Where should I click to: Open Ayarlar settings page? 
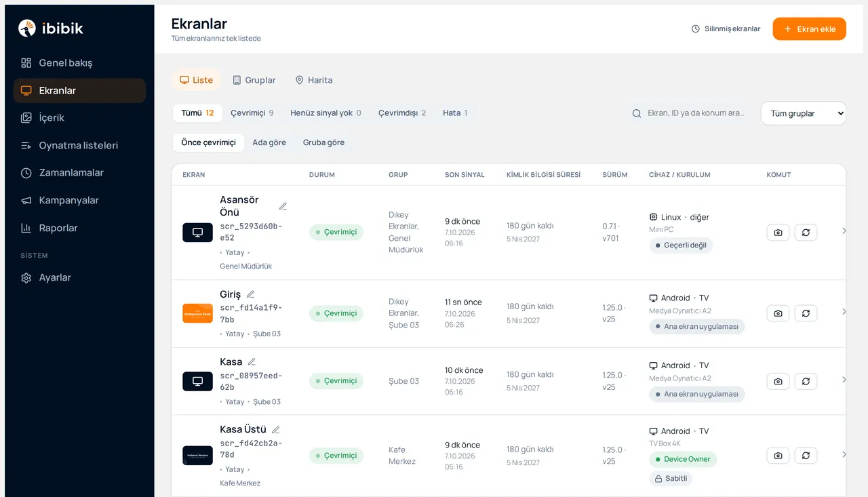tap(79, 278)
